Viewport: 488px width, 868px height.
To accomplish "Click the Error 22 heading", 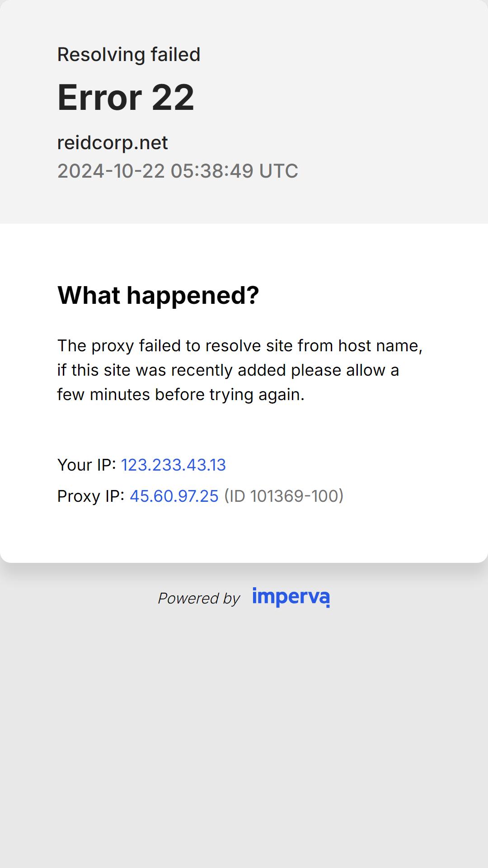I will coord(126,97).
